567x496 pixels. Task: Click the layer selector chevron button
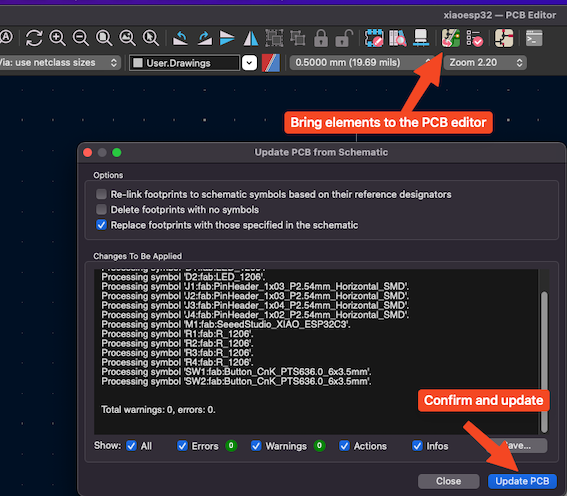point(249,63)
